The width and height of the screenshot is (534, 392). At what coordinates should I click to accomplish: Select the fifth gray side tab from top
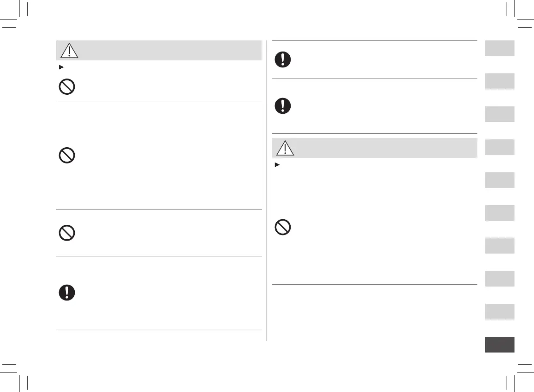[500, 180]
